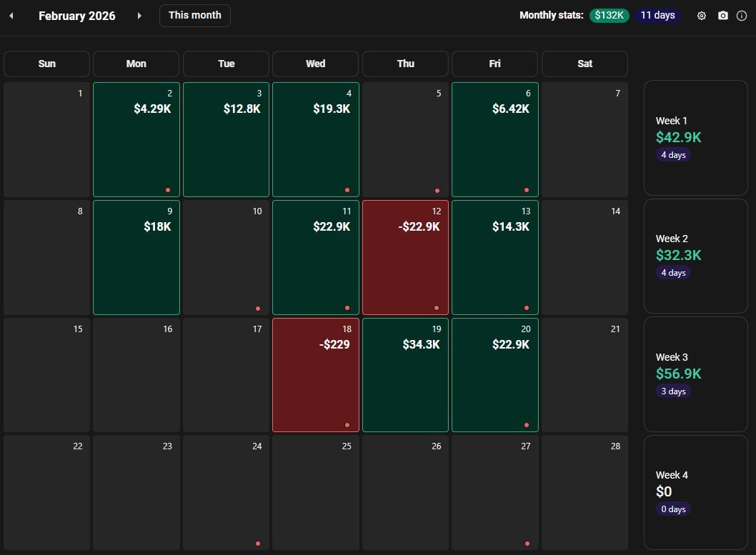The width and height of the screenshot is (756, 555).
Task: Click the 11 days monthly badge
Action: [657, 16]
